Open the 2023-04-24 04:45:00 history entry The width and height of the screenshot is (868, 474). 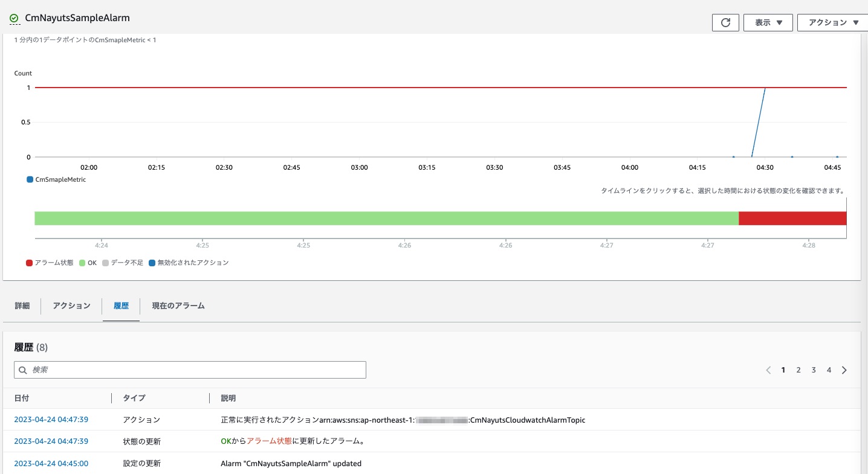pyautogui.click(x=51, y=463)
